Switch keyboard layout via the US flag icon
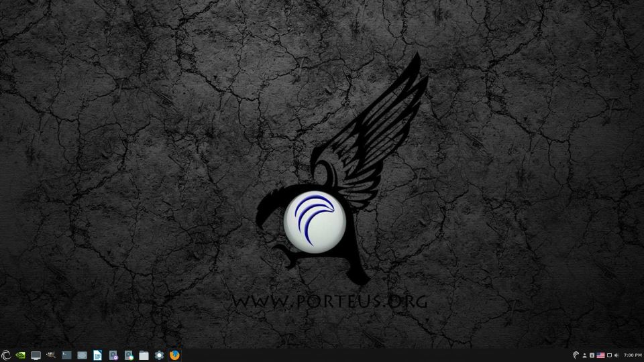 (600, 355)
